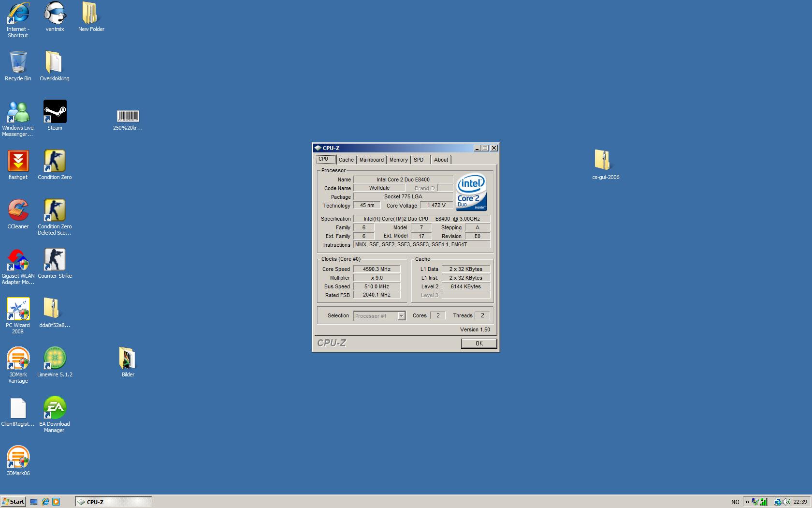Click the Show Desktop quick launch icon

[34, 502]
